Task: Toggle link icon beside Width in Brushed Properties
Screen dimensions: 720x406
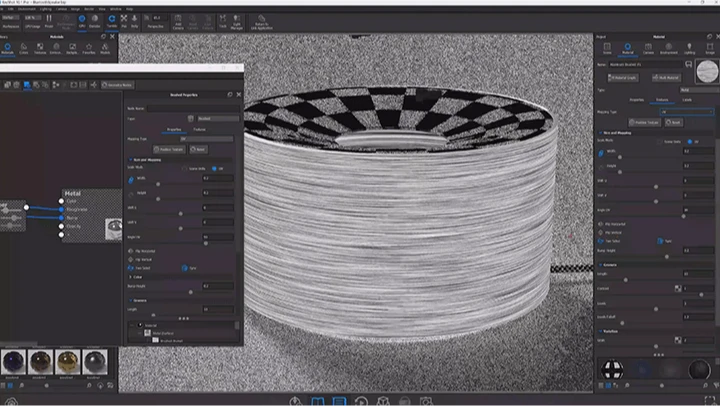Action: [x=131, y=180]
